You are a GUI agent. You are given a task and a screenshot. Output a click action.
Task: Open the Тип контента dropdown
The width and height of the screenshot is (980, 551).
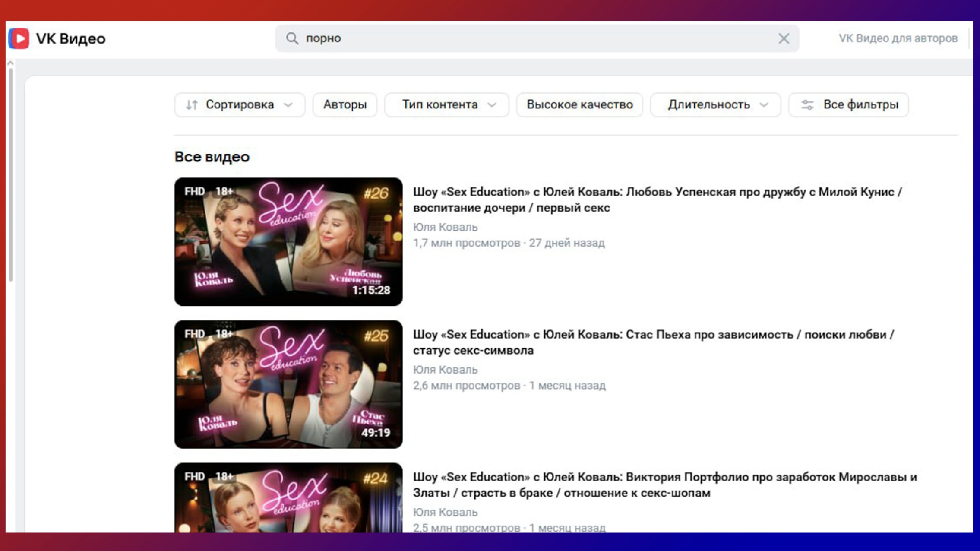point(446,105)
